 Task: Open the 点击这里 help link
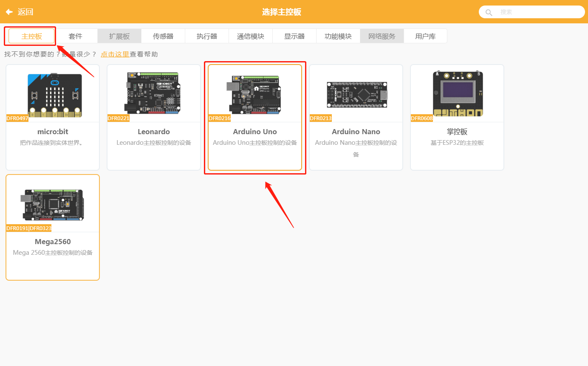pyautogui.click(x=115, y=54)
